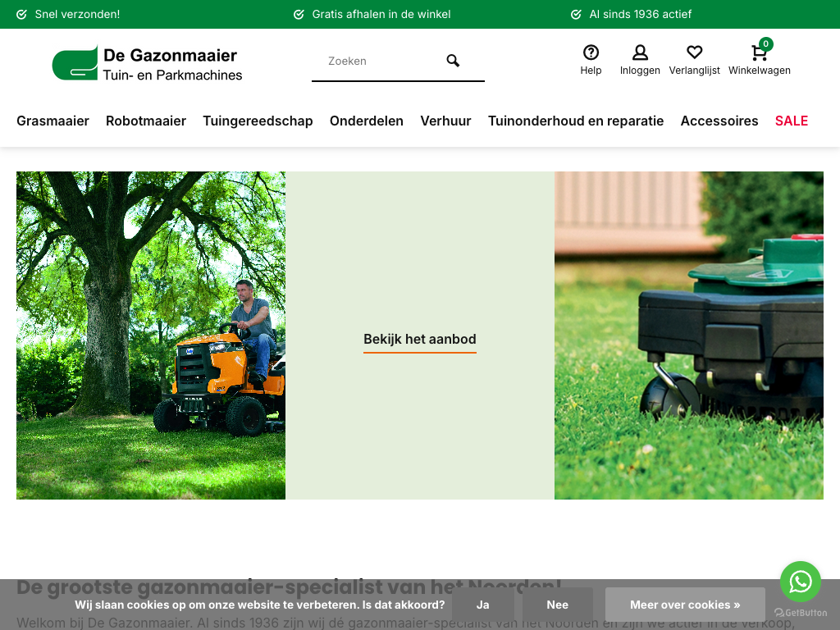The image size is (840, 630).
Task: Decline cookies with the Nee button
Action: [x=557, y=605]
